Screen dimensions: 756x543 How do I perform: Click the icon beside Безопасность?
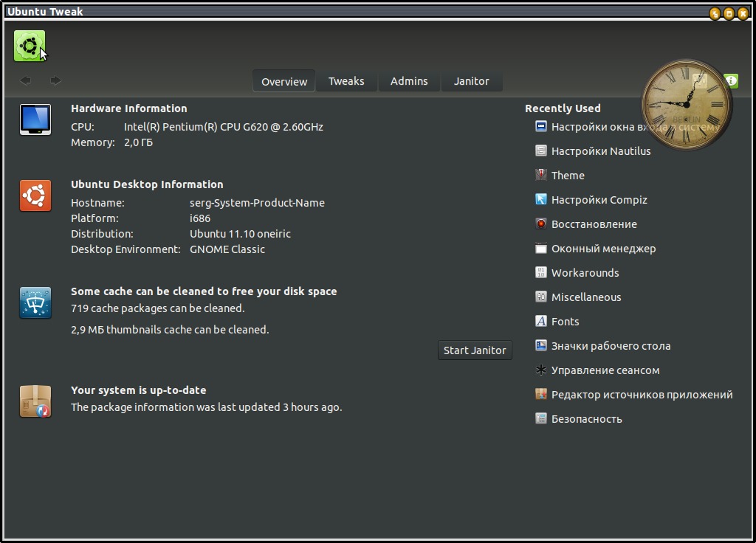pos(541,419)
